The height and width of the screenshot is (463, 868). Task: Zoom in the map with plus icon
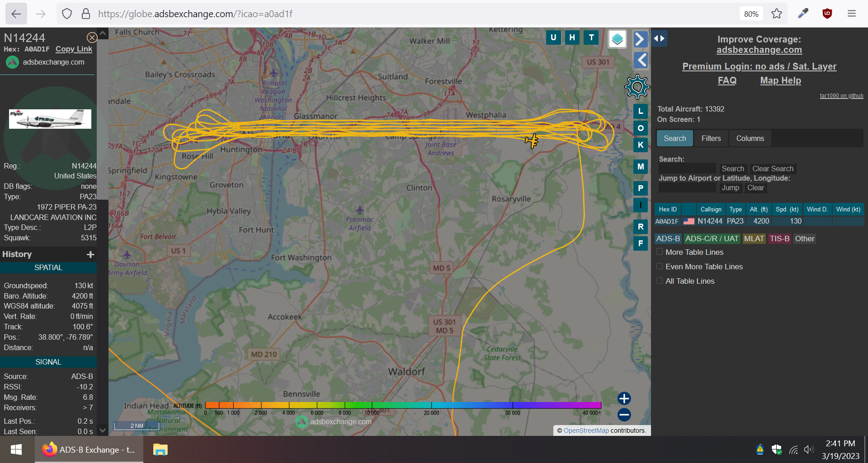click(624, 398)
